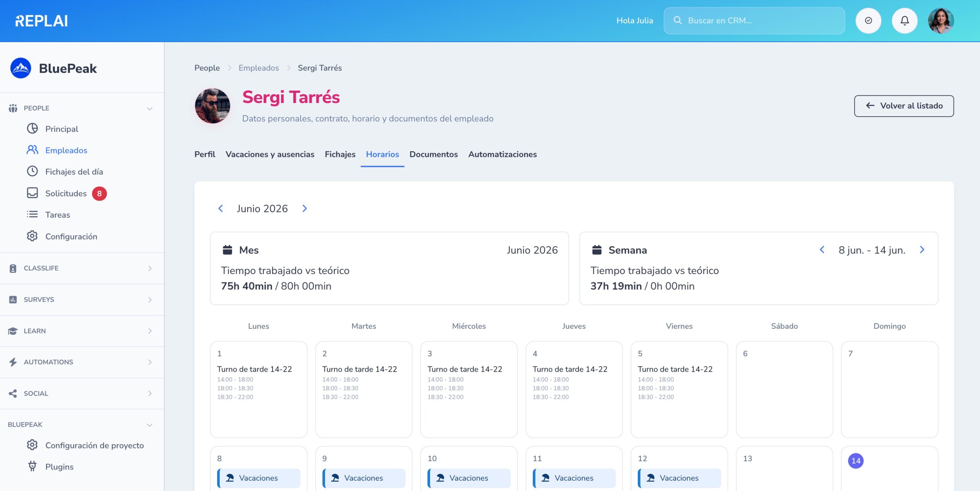
Task: Open Principal in the sidebar
Action: (62, 129)
